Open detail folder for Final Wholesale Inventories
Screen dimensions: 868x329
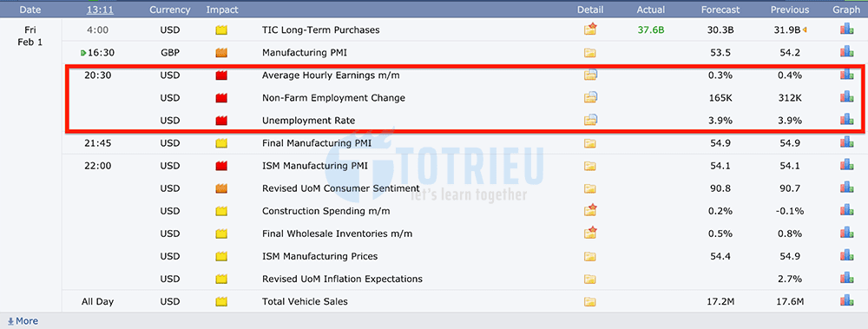click(590, 233)
